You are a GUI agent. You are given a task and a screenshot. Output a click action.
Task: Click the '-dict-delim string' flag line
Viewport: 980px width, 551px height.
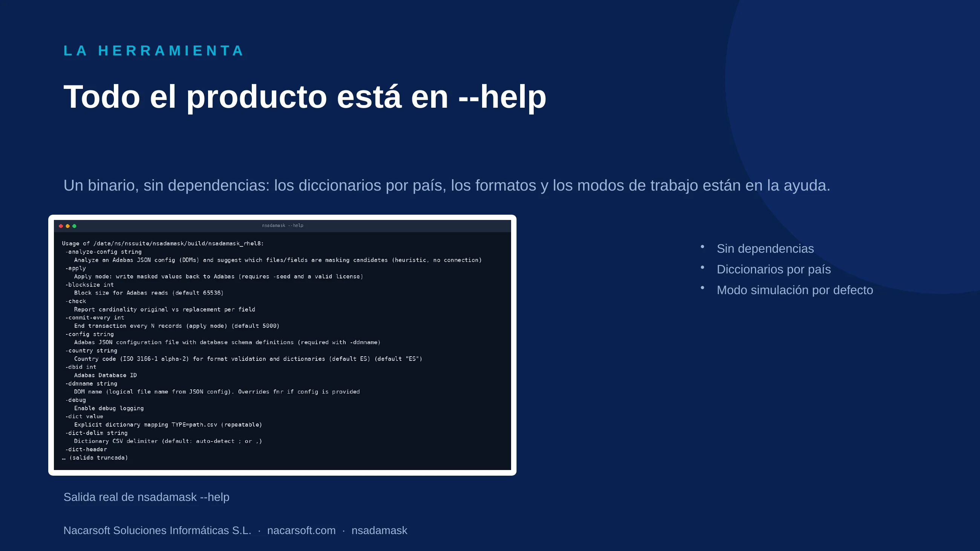(x=96, y=433)
